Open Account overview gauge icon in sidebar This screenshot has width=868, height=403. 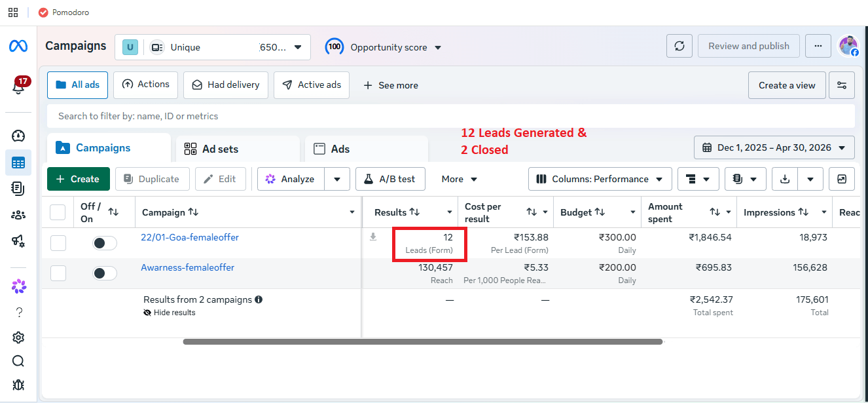18,136
